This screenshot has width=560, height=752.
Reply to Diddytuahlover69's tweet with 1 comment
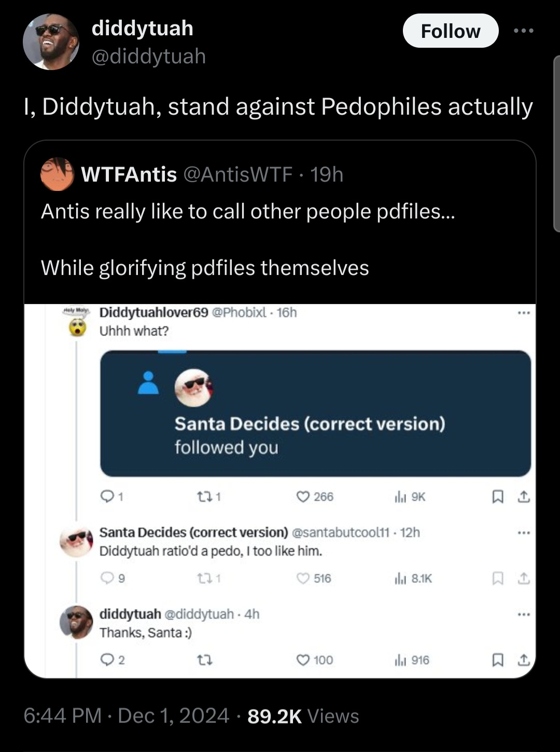coord(111,497)
